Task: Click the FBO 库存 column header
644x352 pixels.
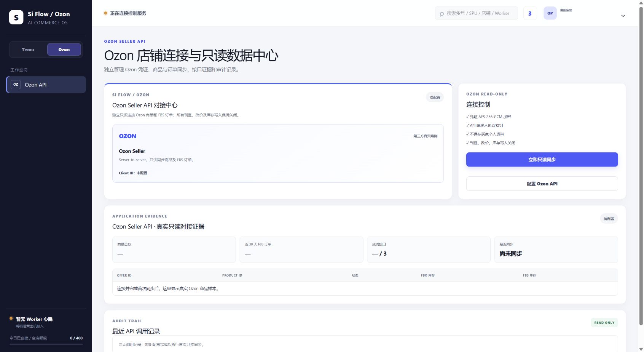Action: [427, 275]
